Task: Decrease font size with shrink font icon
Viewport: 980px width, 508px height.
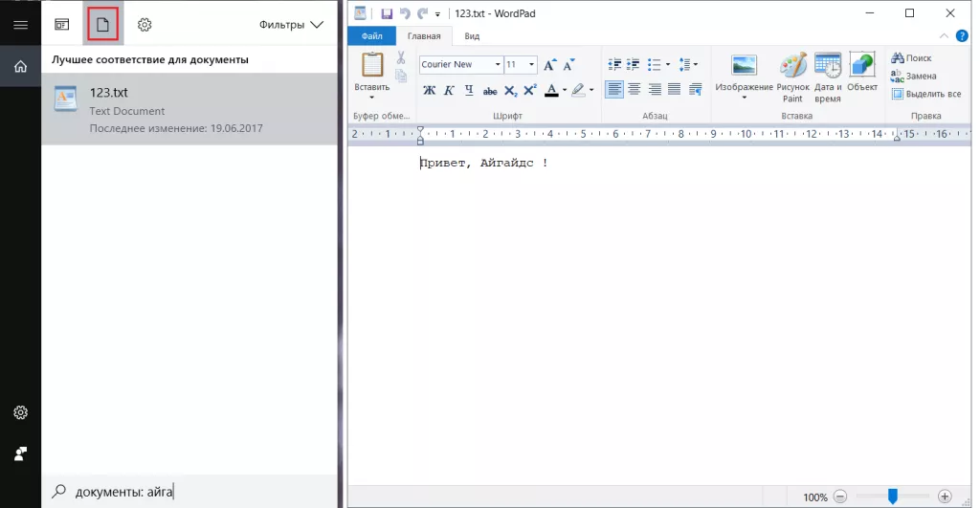Action: (x=568, y=65)
